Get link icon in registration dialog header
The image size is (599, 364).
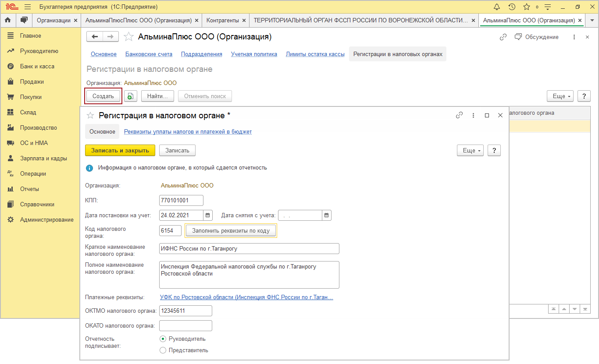click(460, 115)
